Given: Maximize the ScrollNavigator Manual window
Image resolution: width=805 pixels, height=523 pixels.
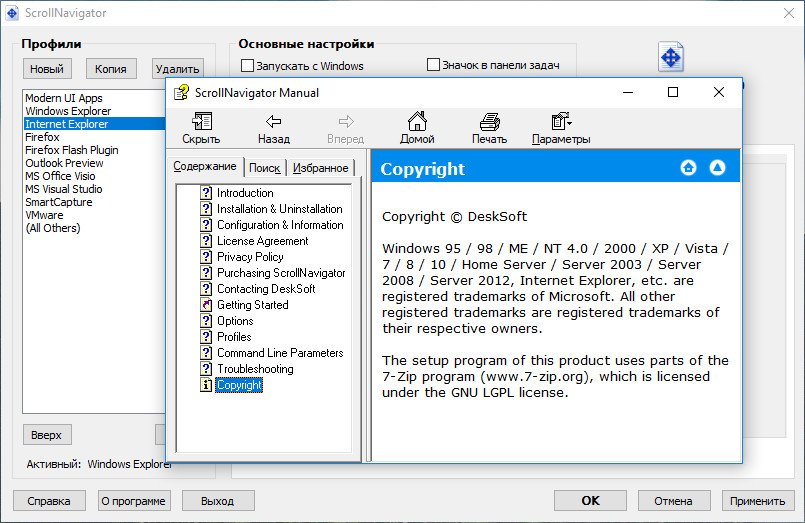Looking at the screenshot, I should (x=673, y=92).
